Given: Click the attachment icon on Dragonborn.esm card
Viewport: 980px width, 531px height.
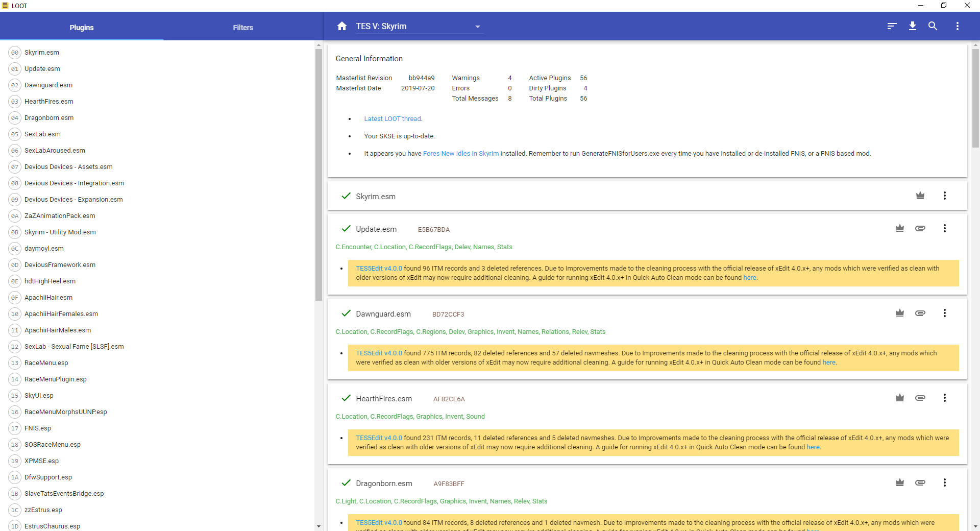Looking at the screenshot, I should click(x=920, y=482).
